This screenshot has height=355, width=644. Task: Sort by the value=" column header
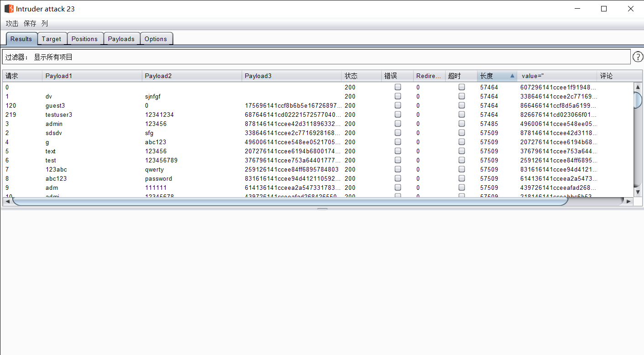(557, 76)
